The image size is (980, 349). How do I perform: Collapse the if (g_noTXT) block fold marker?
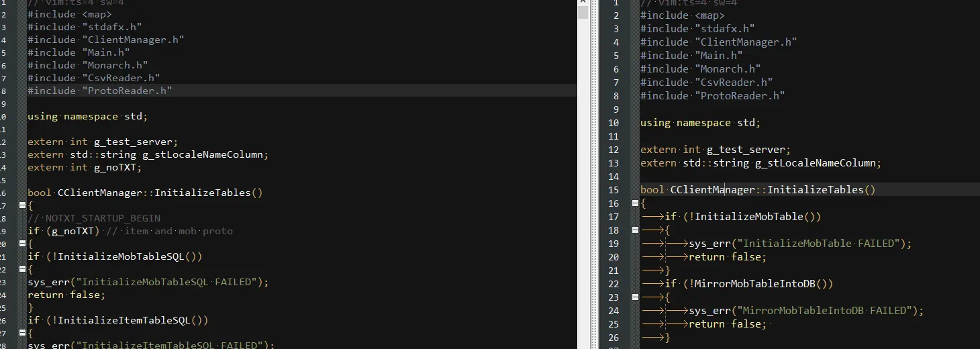pyautogui.click(x=22, y=244)
